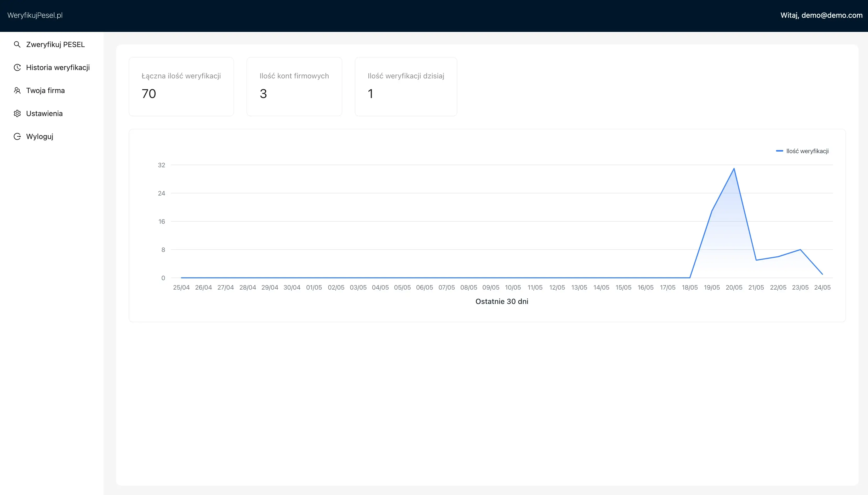Click the Witaj, demo@demo.com account label
Viewport: 868px width, 495px height.
point(821,15)
